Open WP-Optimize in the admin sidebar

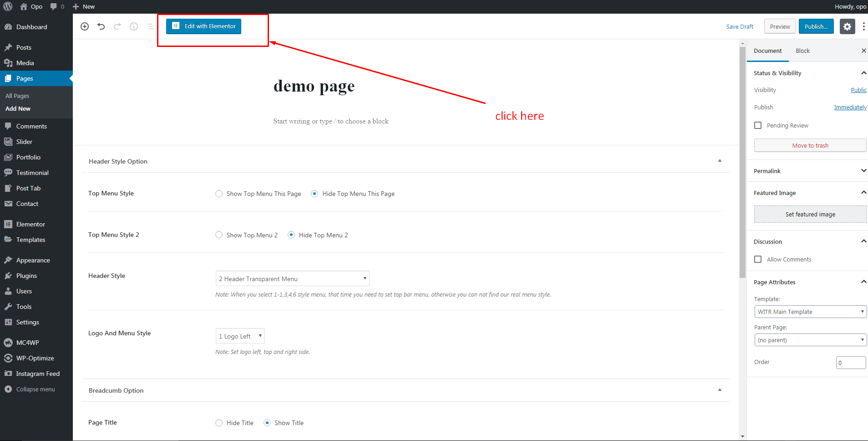36,358
